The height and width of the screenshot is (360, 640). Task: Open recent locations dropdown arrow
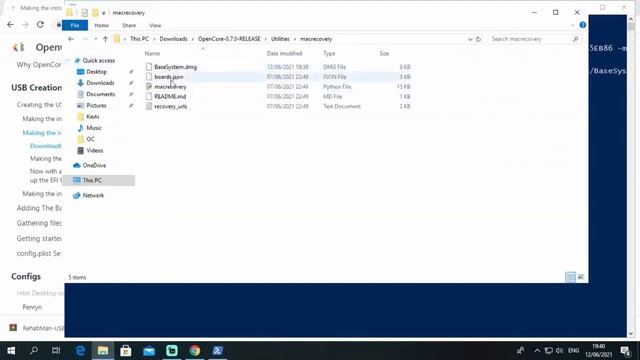point(96,39)
